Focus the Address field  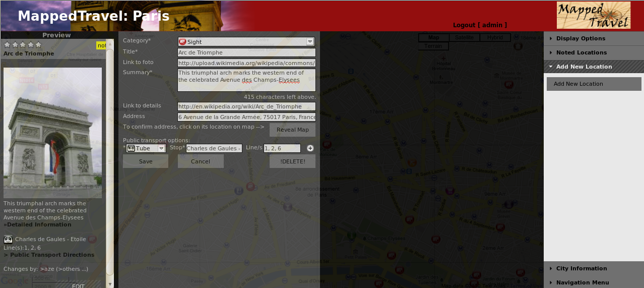pos(246,117)
